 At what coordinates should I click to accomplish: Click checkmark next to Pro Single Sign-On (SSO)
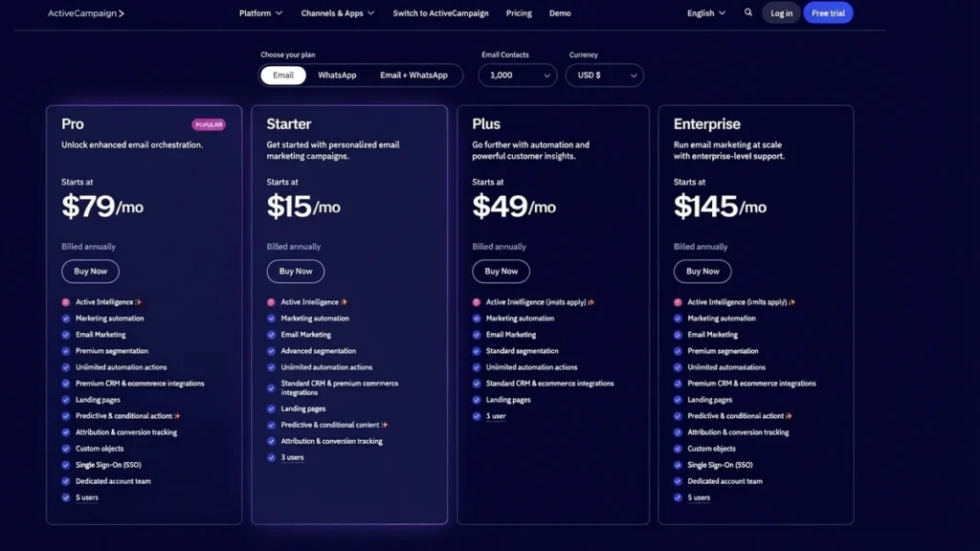[x=66, y=465]
